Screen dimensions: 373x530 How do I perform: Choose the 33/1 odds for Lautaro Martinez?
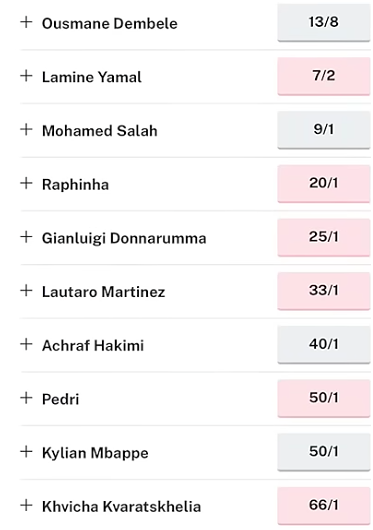324,291
